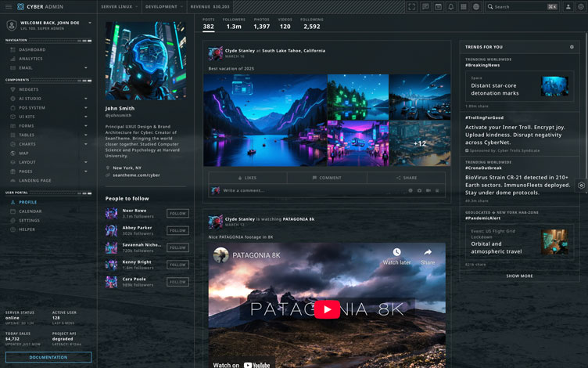Open Analytics in the navigation
Image resolution: width=588 pixels, height=368 pixels.
click(31, 59)
